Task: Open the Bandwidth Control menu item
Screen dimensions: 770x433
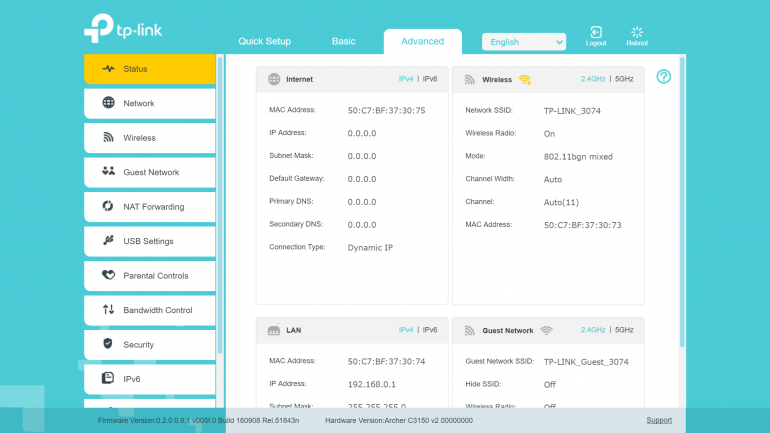Action: 150,310
